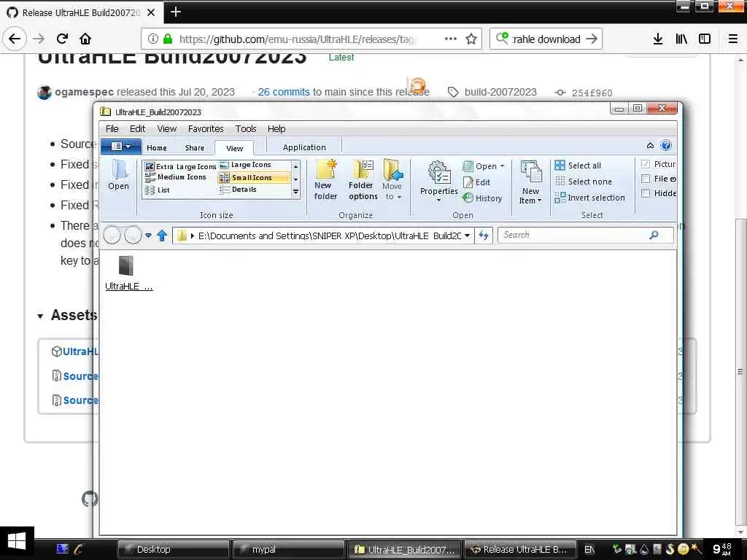
Task: Go to the browser home page
Action: pos(85,39)
